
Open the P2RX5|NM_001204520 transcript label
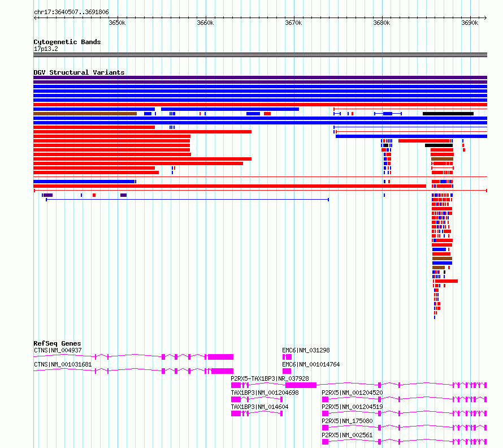click(x=352, y=393)
